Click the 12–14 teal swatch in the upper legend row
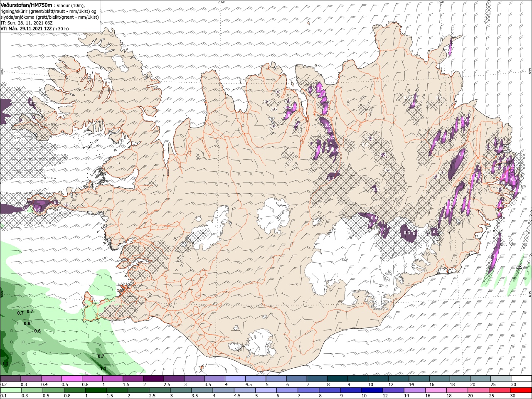532x399 pixels. 399,378
